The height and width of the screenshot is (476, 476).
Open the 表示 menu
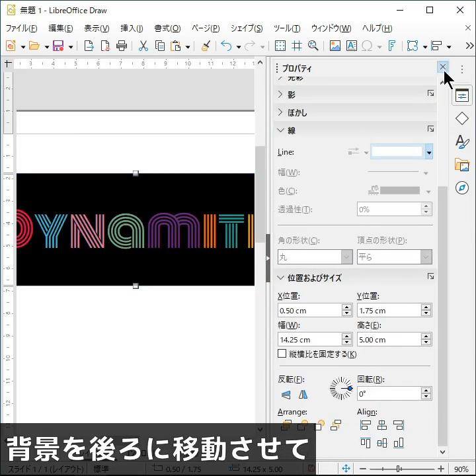pyautogui.click(x=97, y=28)
